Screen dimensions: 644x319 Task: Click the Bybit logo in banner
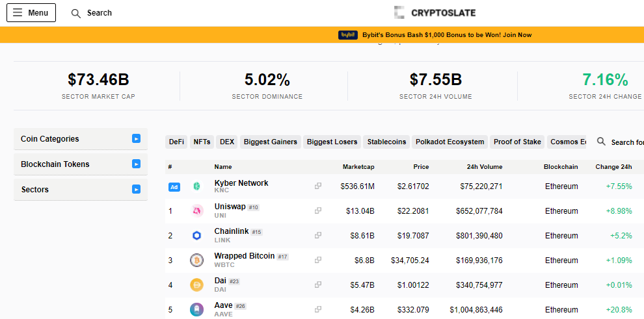point(348,35)
